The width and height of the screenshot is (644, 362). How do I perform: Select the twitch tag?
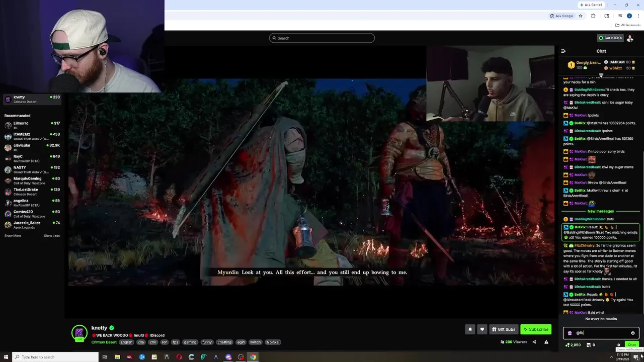coord(256,342)
